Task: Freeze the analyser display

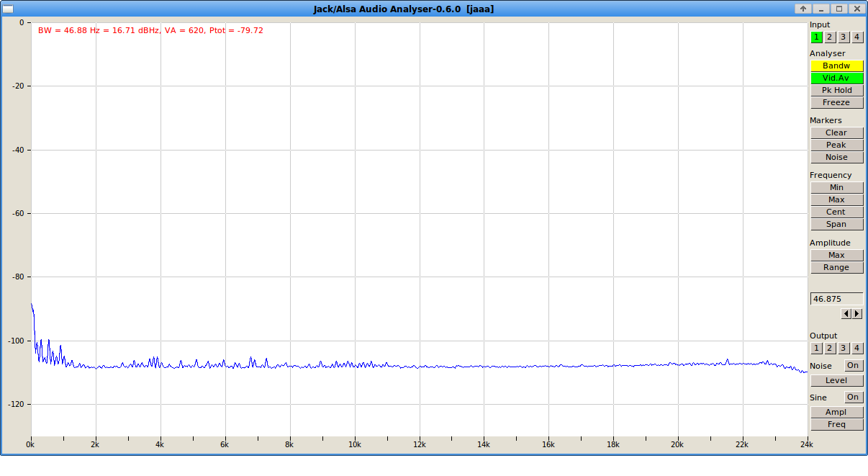Action: 836,102
